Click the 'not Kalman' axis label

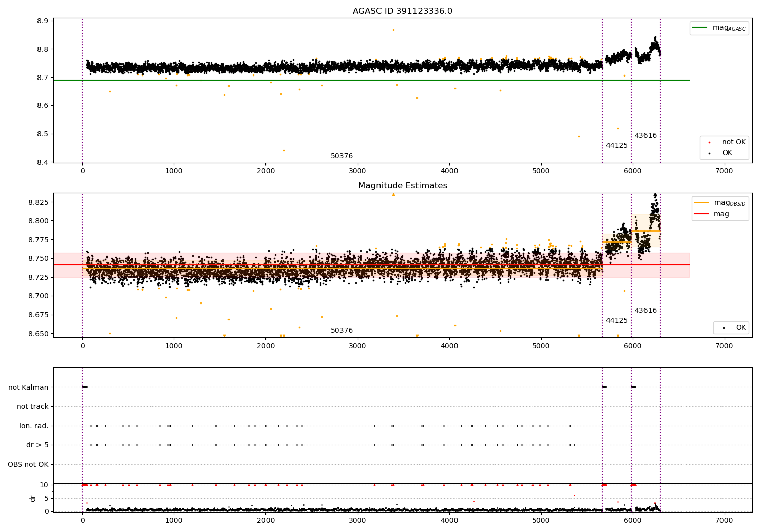click(28, 387)
